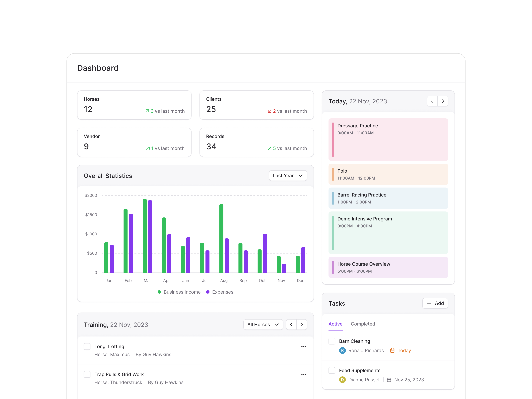Click the Horses stat card
Viewport: 532px width, 399px height.
134,105
